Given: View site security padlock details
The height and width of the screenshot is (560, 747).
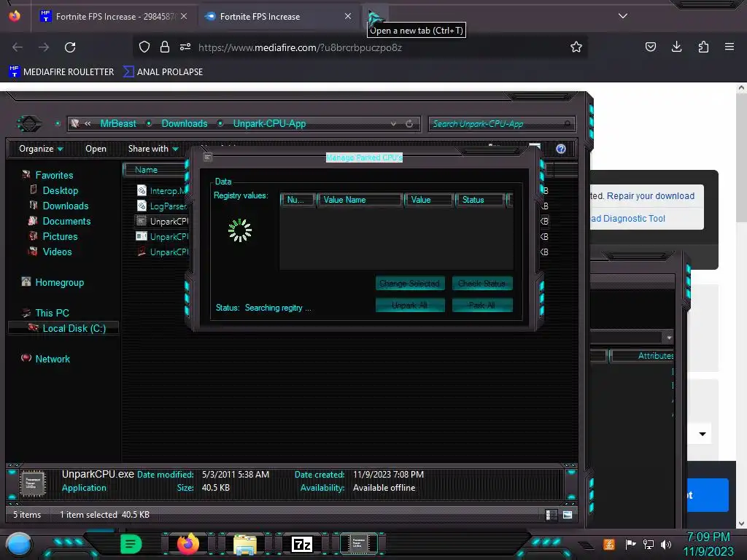Looking at the screenshot, I should [165, 47].
